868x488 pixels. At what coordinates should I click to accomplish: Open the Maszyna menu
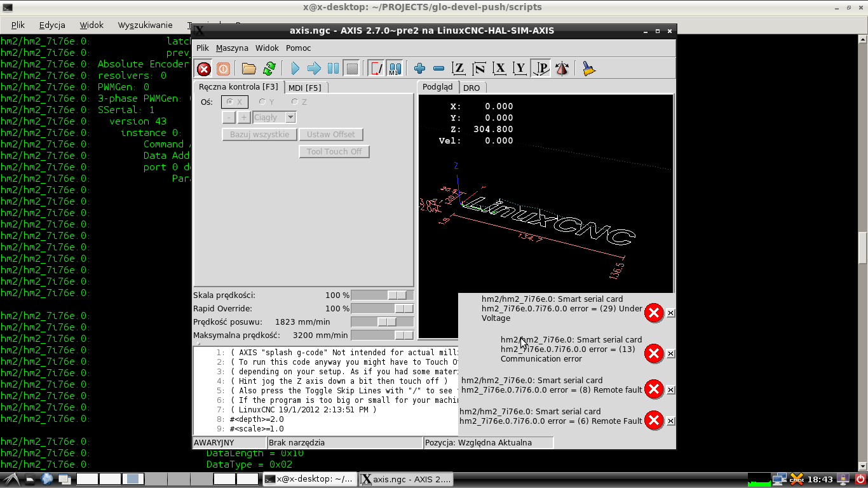point(232,48)
